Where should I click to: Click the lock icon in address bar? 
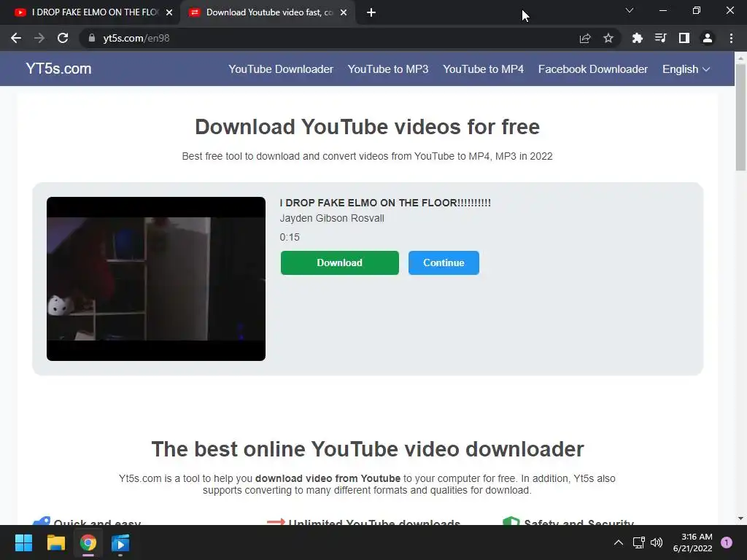(x=91, y=38)
